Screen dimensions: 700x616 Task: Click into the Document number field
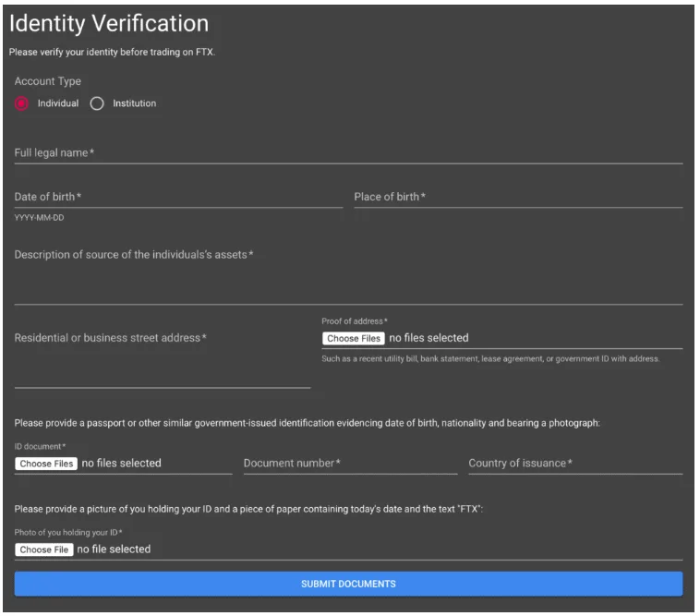350,464
